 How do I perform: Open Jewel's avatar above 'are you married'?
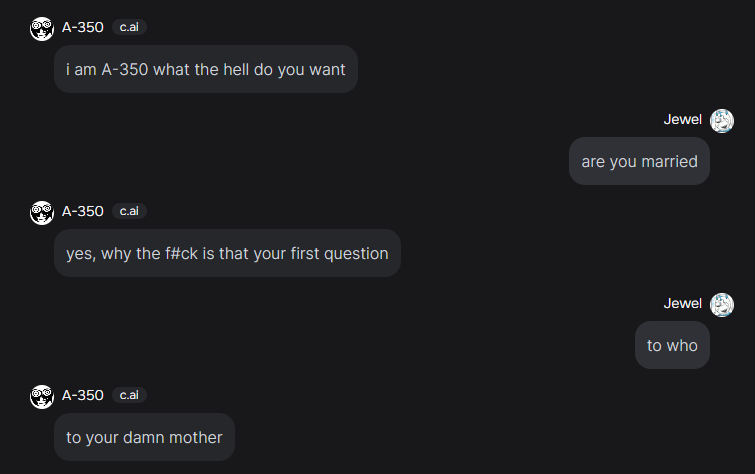pos(722,121)
